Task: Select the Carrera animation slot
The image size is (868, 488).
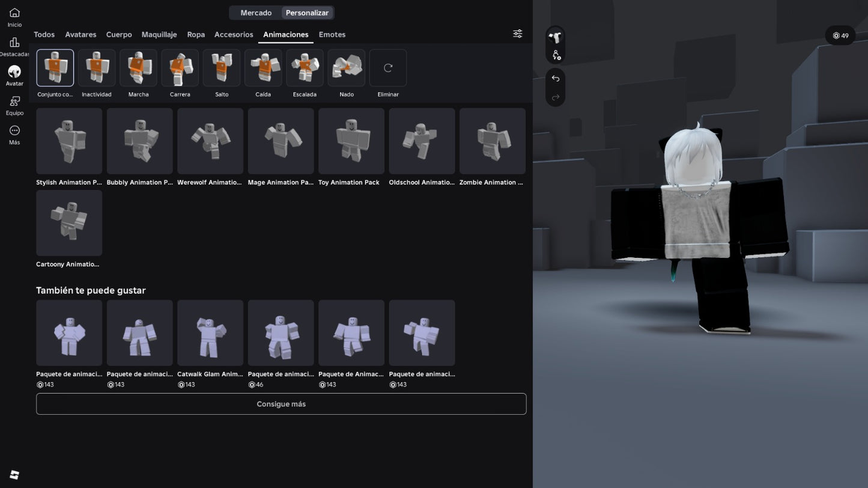Action: [x=180, y=68]
